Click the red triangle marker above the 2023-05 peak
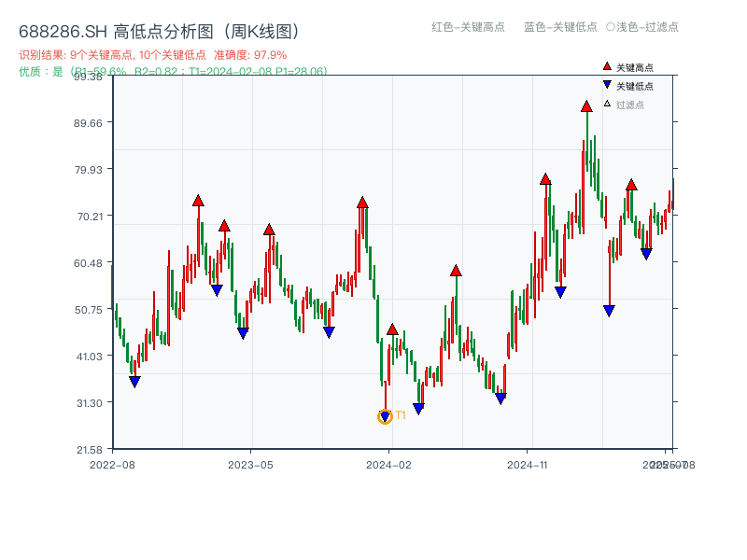Image resolution: width=747 pixels, height=560 pixels. 271,228
